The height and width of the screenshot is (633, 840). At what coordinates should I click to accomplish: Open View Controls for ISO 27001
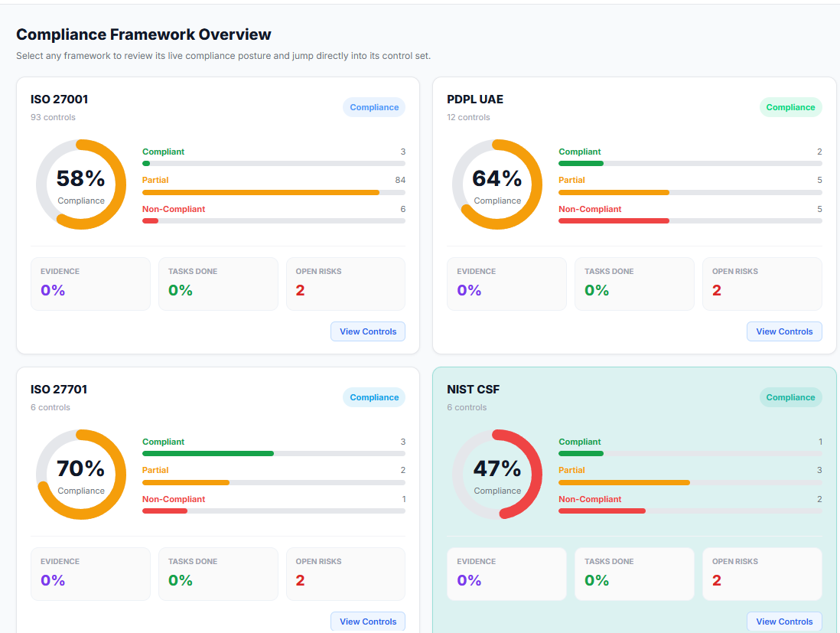coord(367,331)
